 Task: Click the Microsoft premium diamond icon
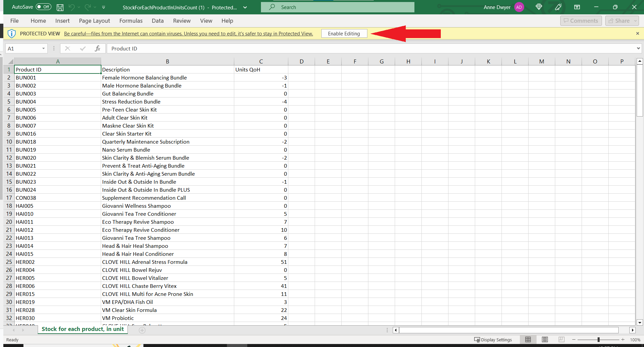539,7
